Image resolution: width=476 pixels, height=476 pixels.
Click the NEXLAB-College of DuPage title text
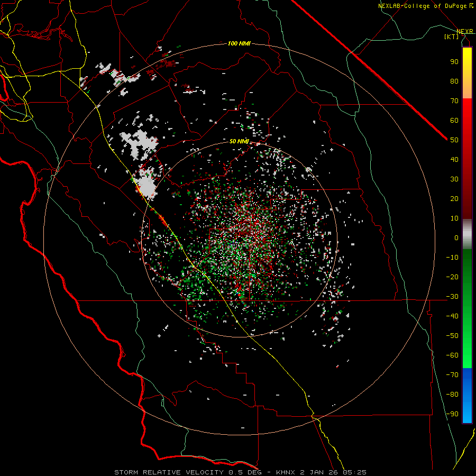(x=422, y=6)
